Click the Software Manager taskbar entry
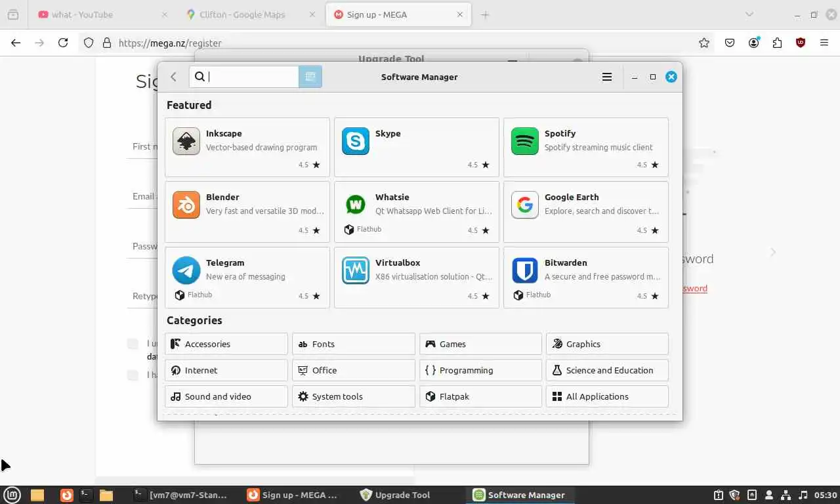This screenshot has height=504, width=840. point(519,495)
